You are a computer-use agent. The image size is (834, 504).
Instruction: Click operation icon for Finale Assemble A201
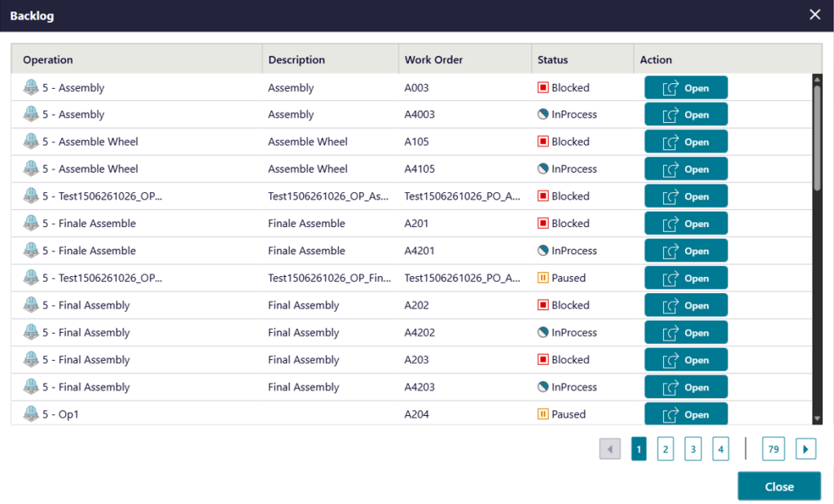pyautogui.click(x=31, y=223)
